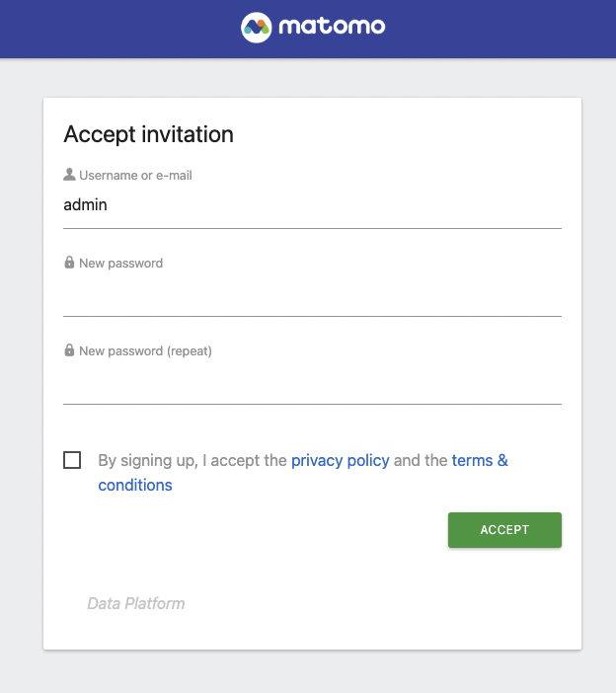Open the terms & conditions link
The width and height of the screenshot is (616, 693).
[479, 460]
